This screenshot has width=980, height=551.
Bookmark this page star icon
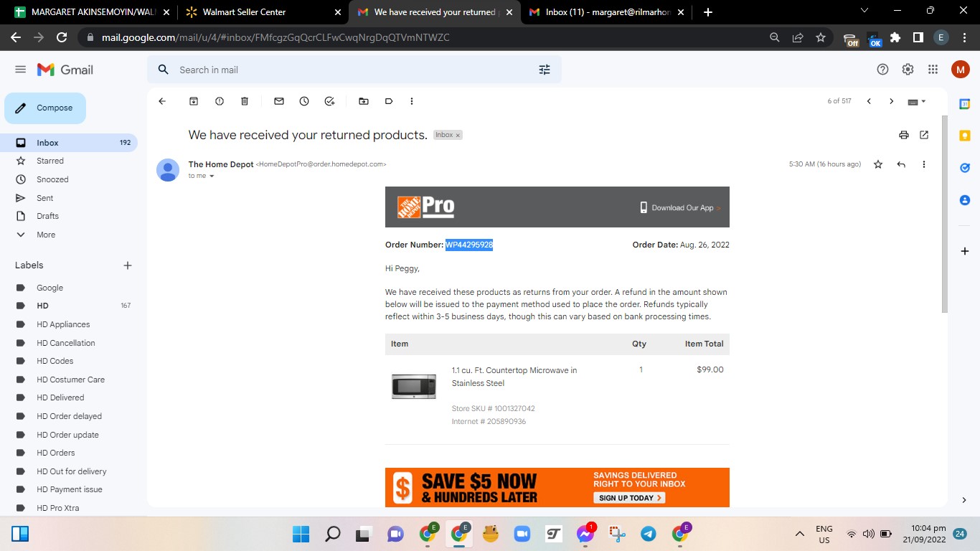point(821,37)
